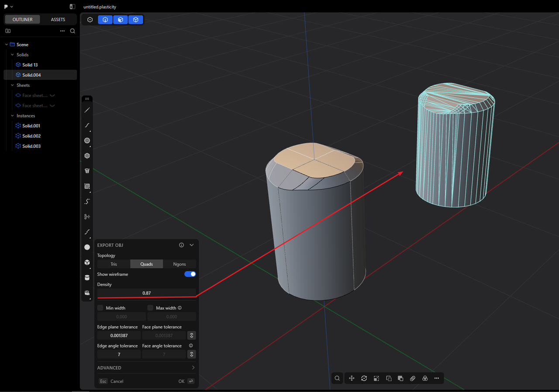
Task: Choose the Sphere tool in the vertical toolbar
Action: [x=87, y=247]
